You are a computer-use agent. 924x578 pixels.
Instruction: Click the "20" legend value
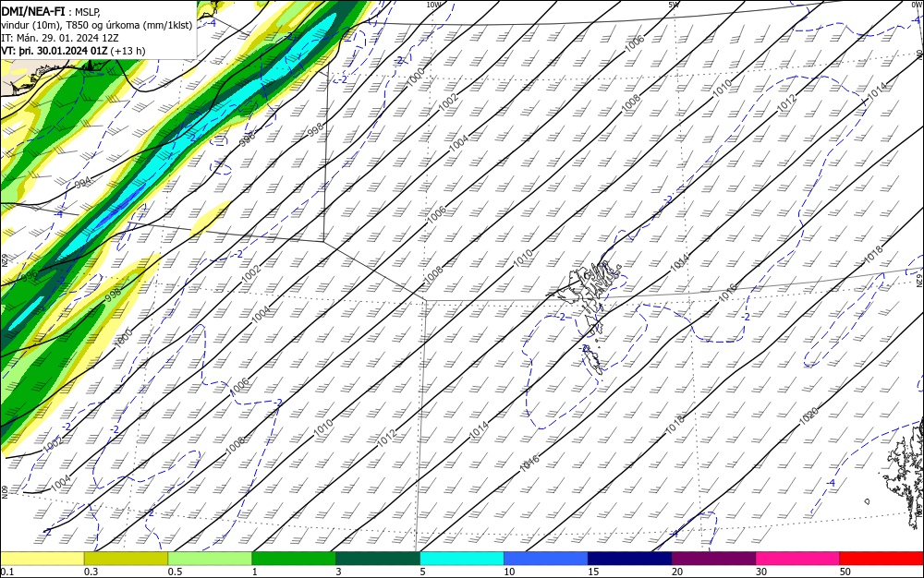[x=677, y=572]
